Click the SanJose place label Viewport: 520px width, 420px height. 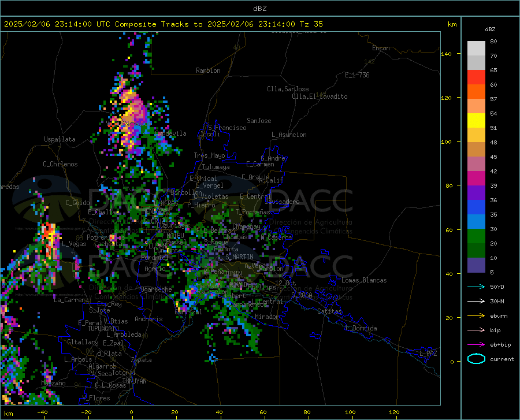(x=259, y=121)
